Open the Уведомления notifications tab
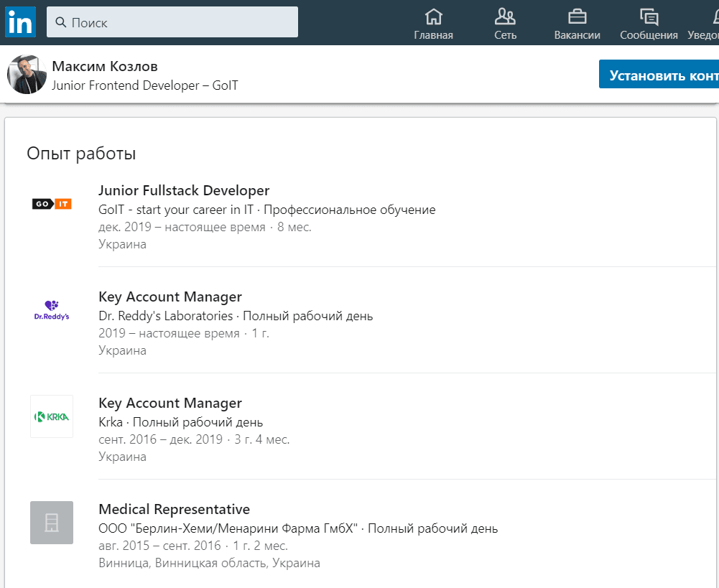The width and height of the screenshot is (719, 588). click(x=704, y=24)
